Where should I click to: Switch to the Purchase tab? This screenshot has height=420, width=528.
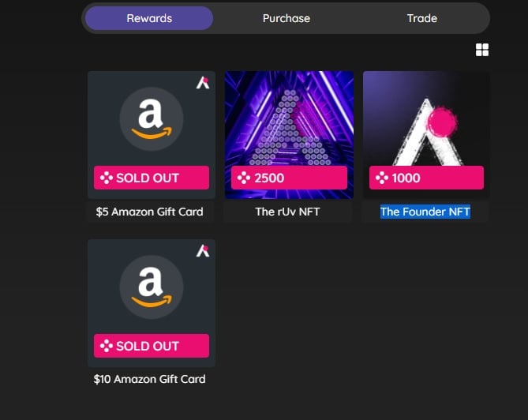coord(286,18)
